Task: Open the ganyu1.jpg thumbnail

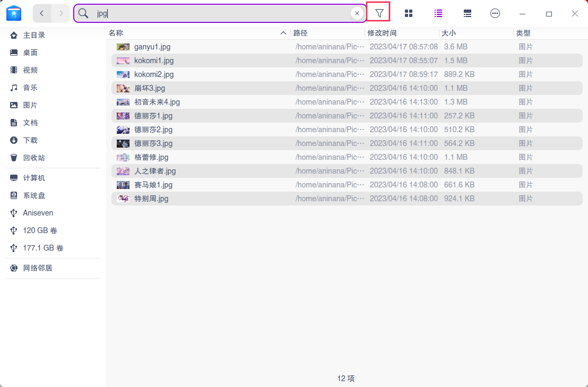Action: point(123,47)
